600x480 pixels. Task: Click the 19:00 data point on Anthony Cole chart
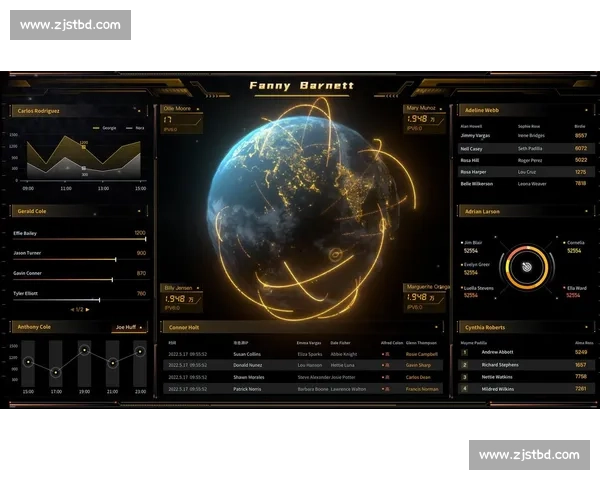84,351
